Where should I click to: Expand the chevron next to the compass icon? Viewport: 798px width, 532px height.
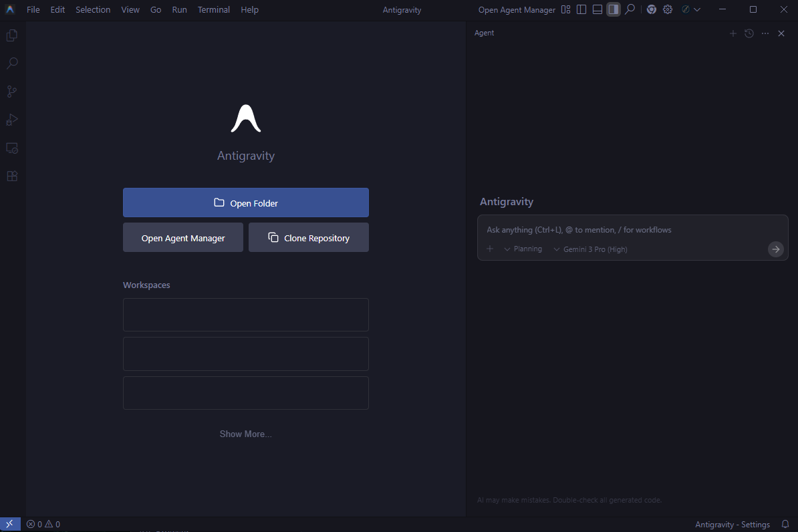click(697, 9)
